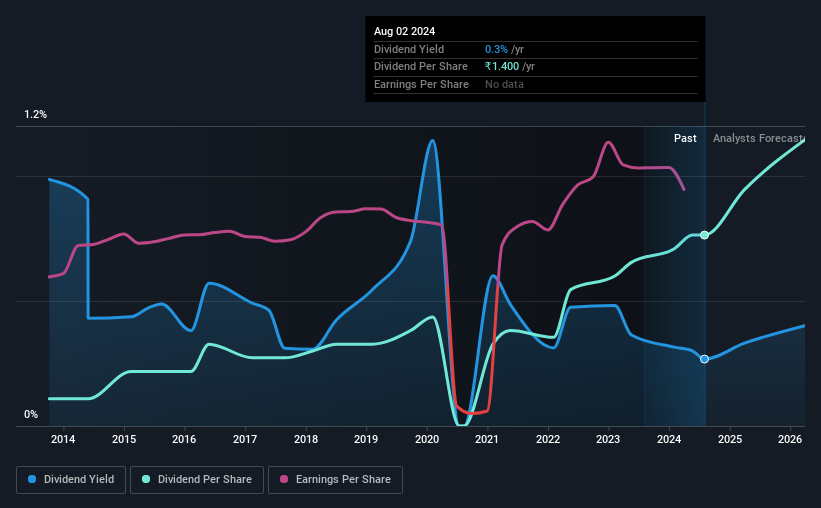821x508 pixels.
Task: Click the 2014 x-axis year label
Action: point(63,439)
